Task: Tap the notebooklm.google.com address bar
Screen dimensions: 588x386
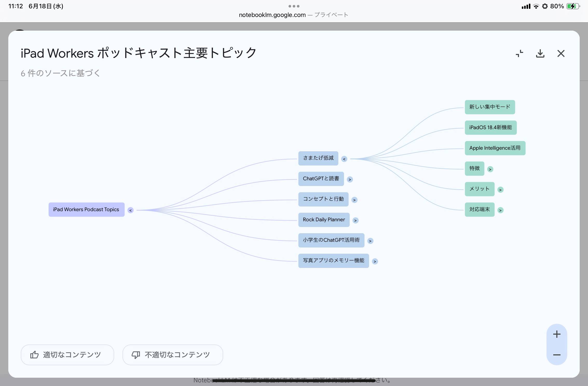Action: [x=293, y=15]
